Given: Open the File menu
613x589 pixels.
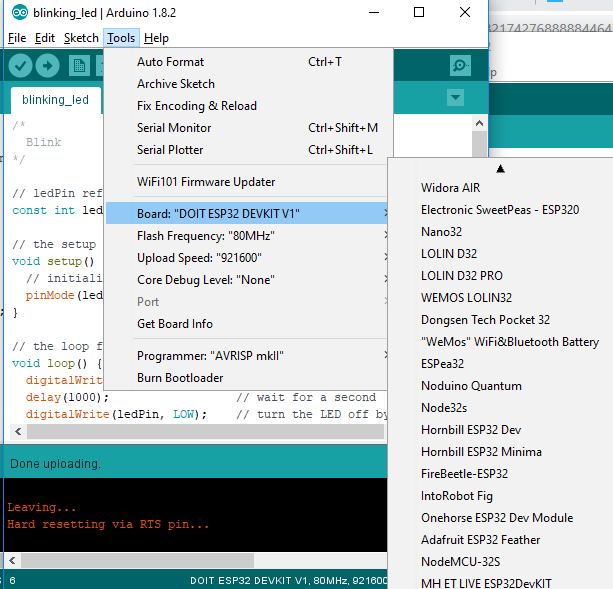Looking at the screenshot, I should pos(17,38).
